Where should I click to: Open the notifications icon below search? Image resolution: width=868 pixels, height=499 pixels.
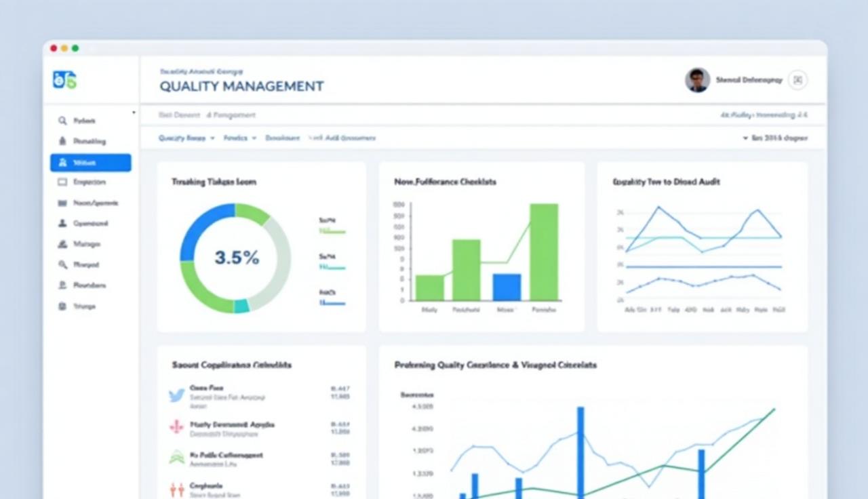pyautogui.click(x=62, y=141)
